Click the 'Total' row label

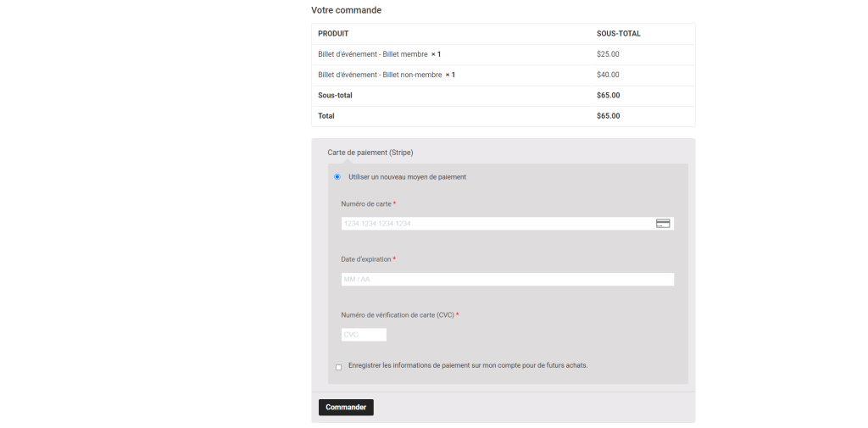tap(326, 116)
